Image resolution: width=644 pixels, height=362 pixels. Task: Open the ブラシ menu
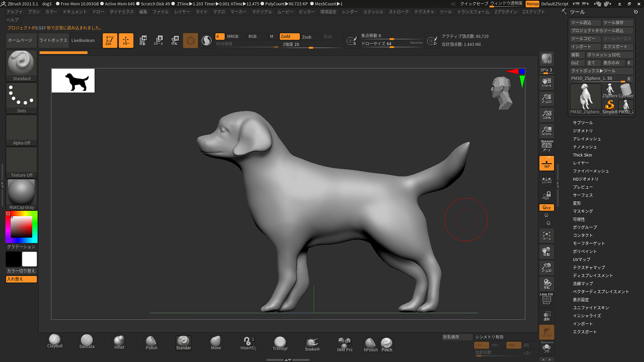point(34,12)
